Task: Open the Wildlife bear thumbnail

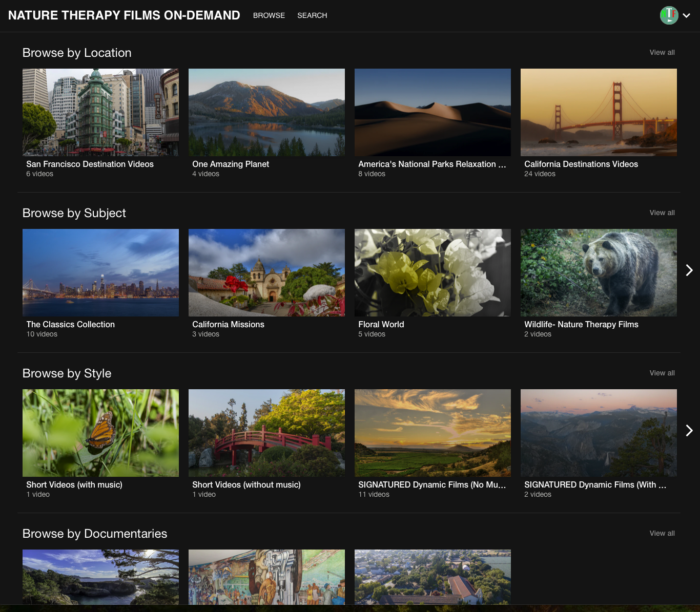Action: [x=599, y=272]
